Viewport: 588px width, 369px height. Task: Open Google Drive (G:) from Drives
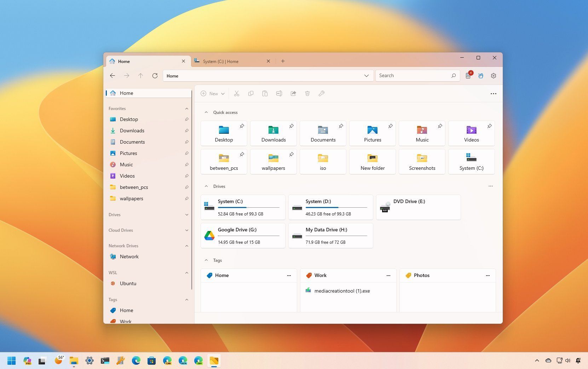point(243,236)
